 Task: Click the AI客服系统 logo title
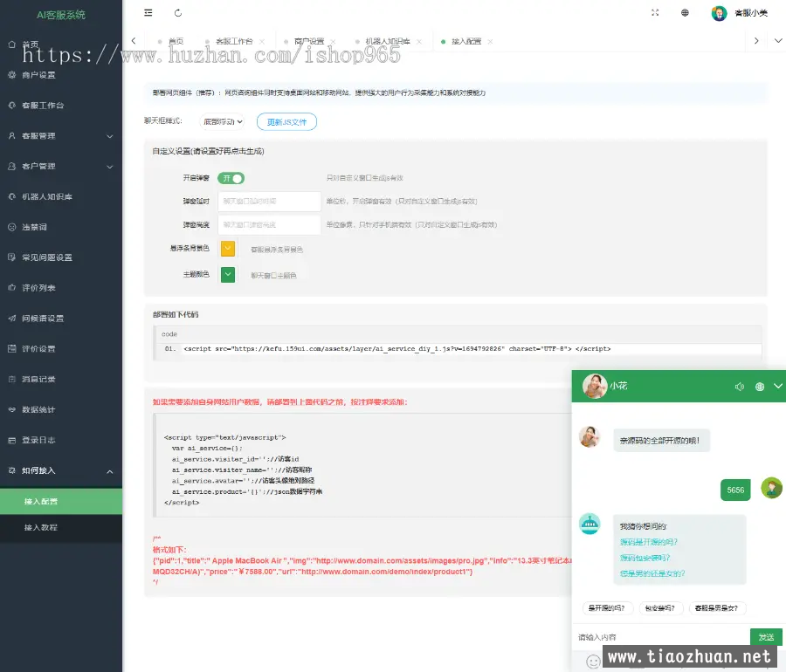point(60,15)
